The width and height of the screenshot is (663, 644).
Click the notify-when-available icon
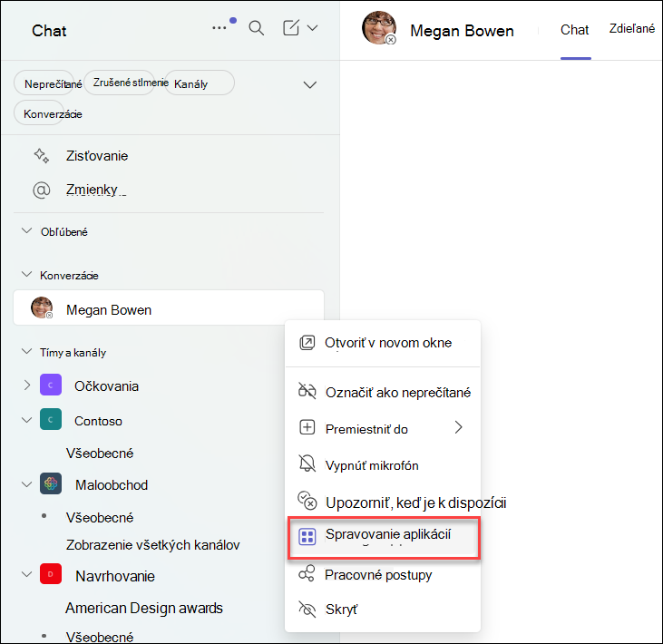click(307, 501)
